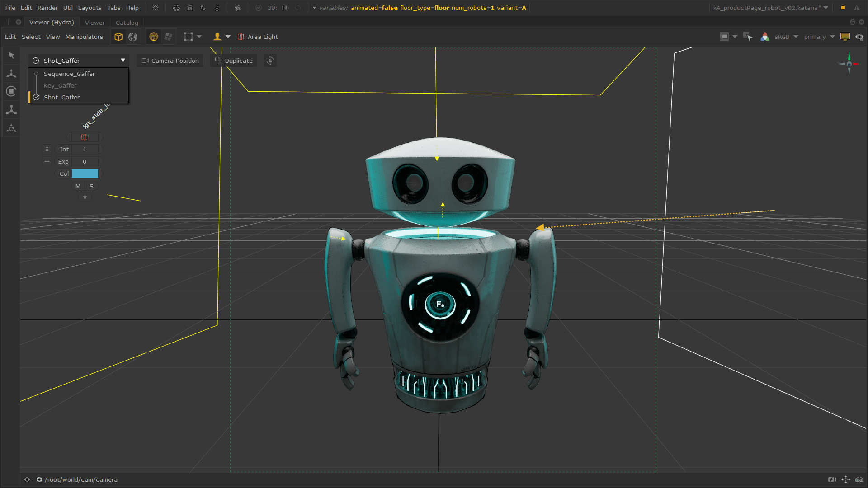The width and height of the screenshot is (868, 488).
Task: Activate the translate manipulator tool
Action: (x=11, y=73)
